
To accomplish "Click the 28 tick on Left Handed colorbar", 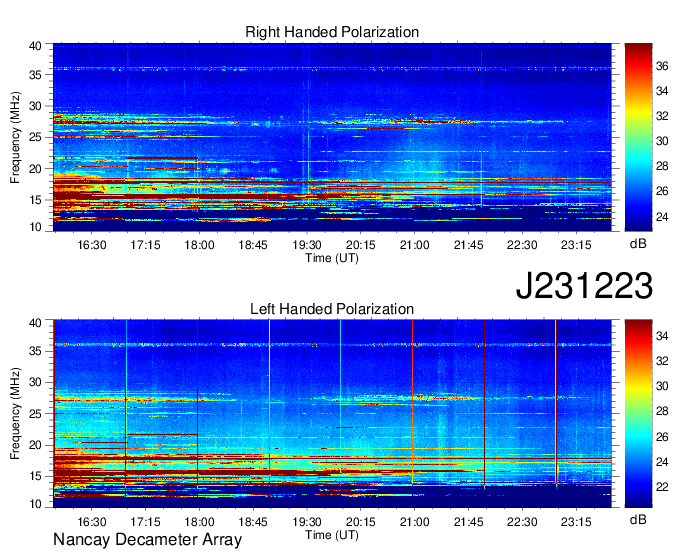I will tap(662, 412).
